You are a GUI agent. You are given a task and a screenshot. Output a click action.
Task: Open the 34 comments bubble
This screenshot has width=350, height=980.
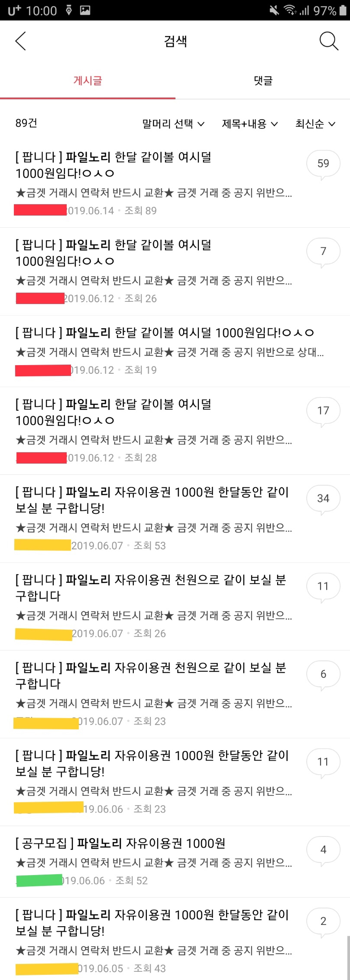[x=323, y=499]
